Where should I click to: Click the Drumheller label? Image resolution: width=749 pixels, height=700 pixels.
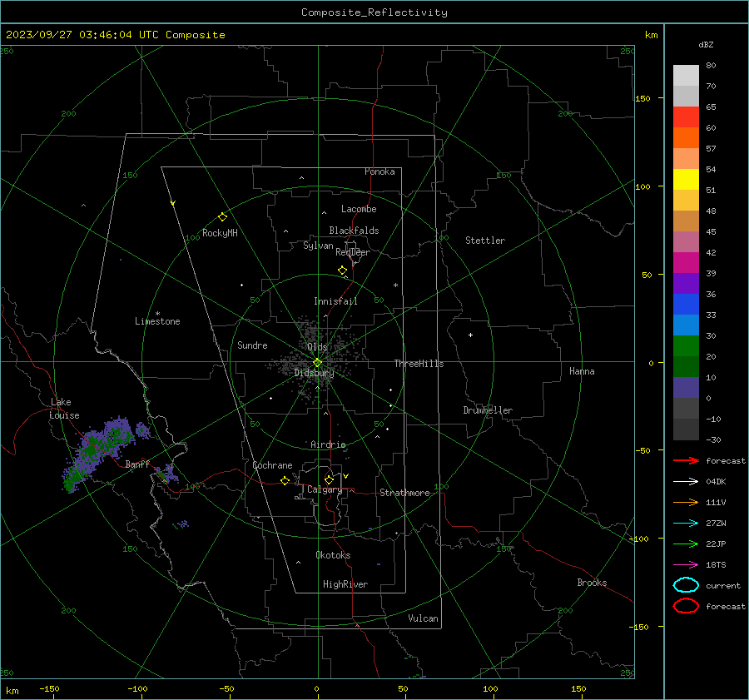click(x=488, y=410)
